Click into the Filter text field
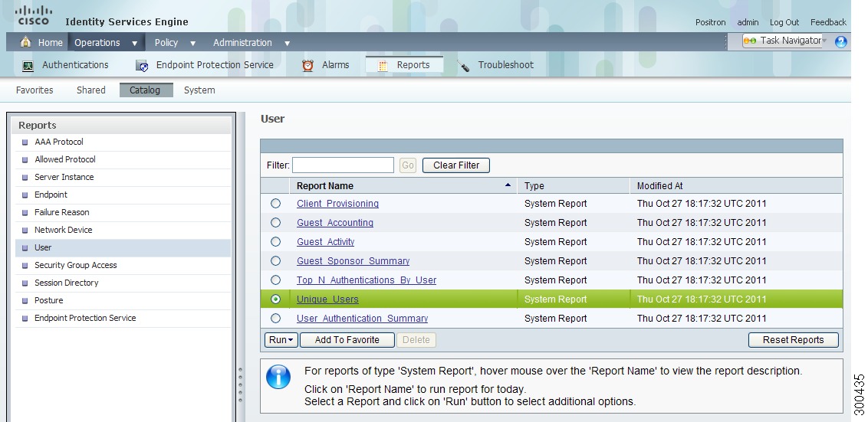 click(x=344, y=165)
